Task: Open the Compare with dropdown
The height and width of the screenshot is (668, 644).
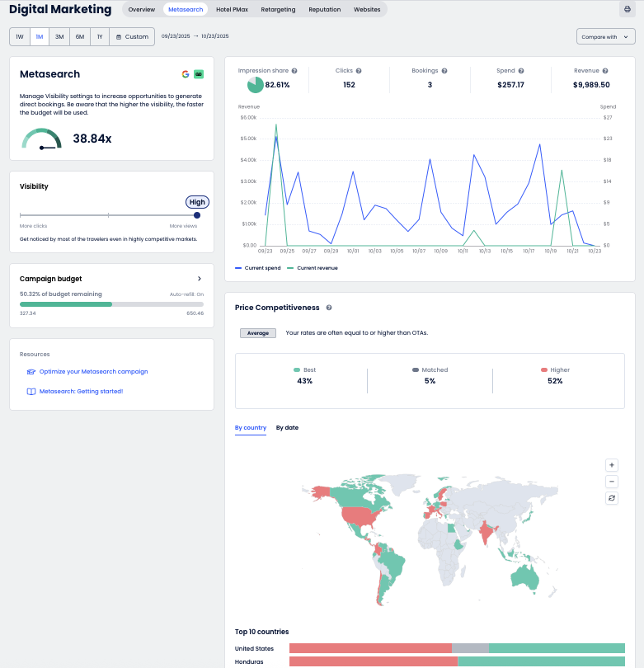Action: (x=605, y=36)
